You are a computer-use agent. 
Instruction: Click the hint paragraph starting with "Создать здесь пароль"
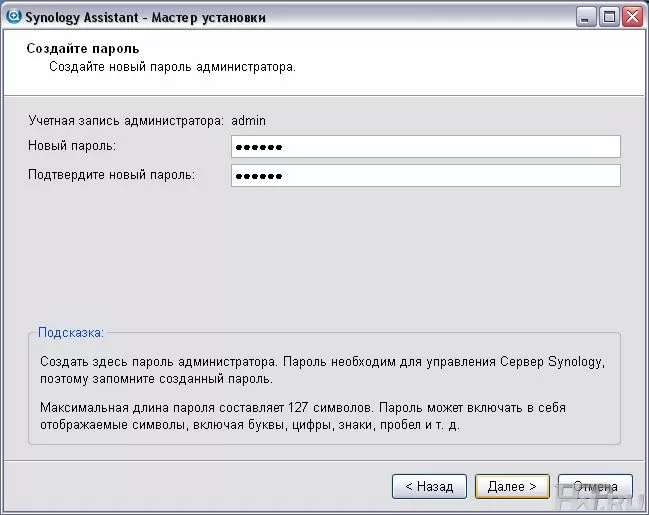pyautogui.click(x=322, y=370)
